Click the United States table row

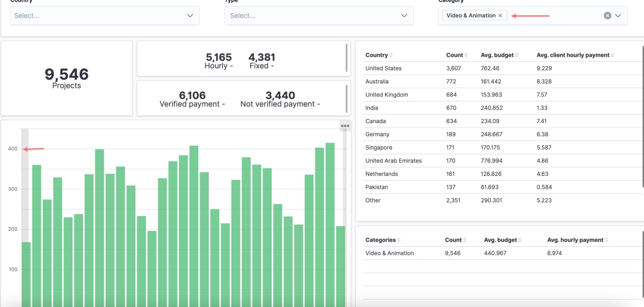(x=383, y=68)
